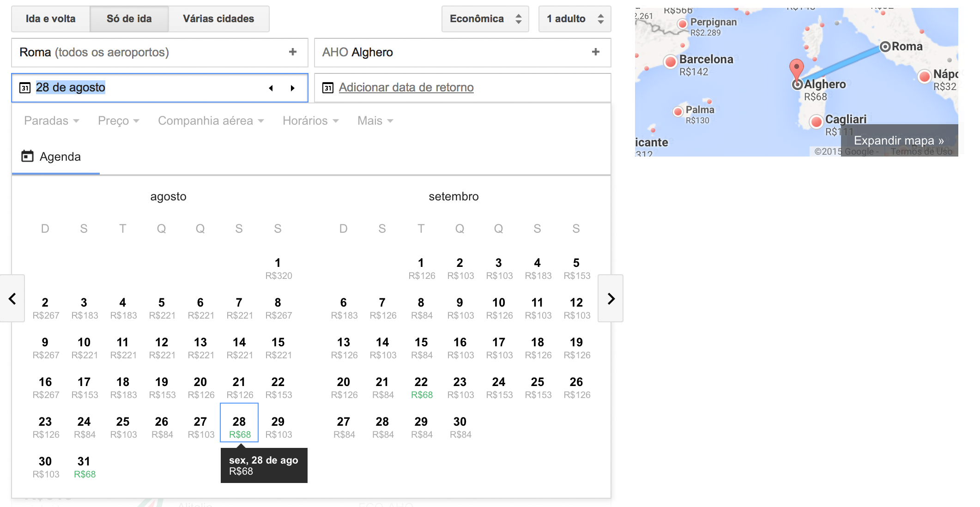980x507 pixels.
Task: Click the plus icon in the Roma origin field
Action: pyautogui.click(x=292, y=52)
